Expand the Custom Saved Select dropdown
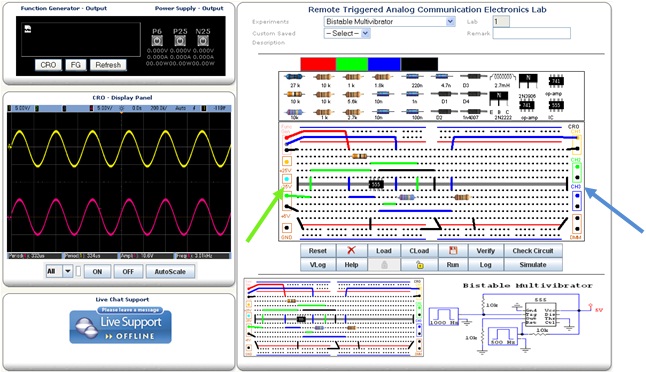646x372 pixels. [x=347, y=33]
